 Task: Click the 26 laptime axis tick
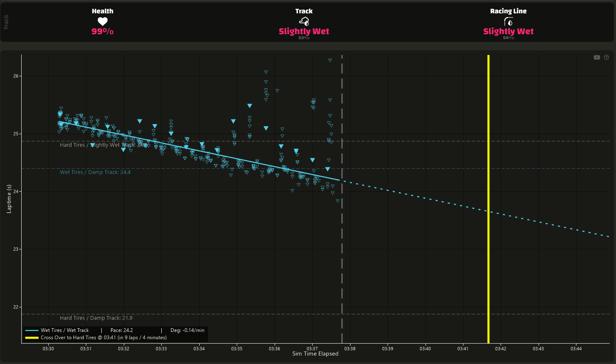[x=16, y=76]
